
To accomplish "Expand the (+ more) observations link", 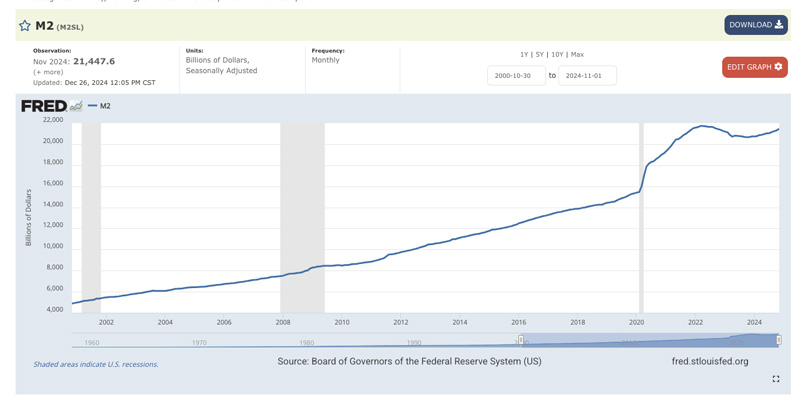I will [48, 72].
